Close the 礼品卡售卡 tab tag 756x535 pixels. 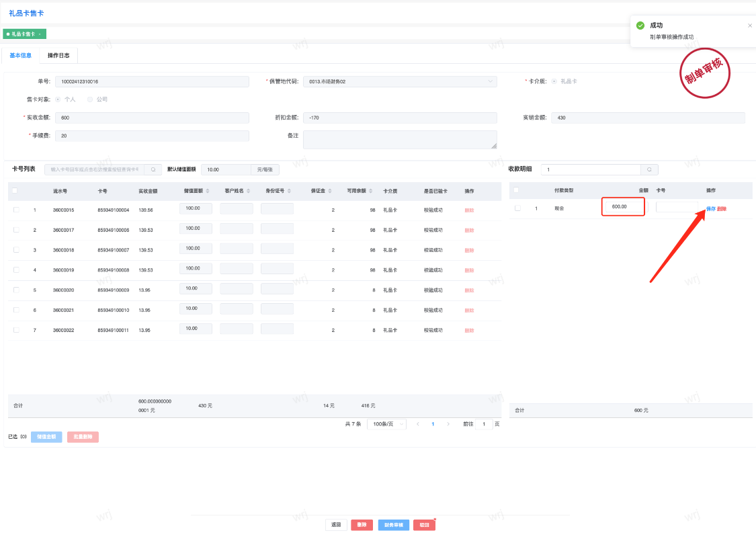40,34
